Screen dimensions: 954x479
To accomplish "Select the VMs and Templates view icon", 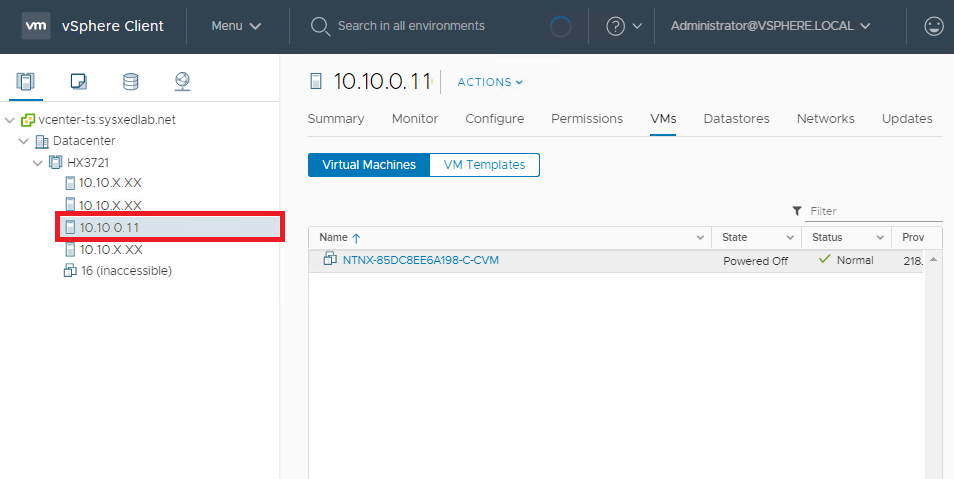I will point(78,81).
